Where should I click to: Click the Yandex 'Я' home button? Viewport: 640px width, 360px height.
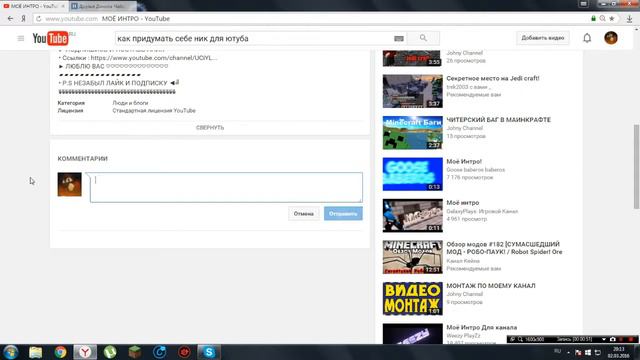[24, 18]
